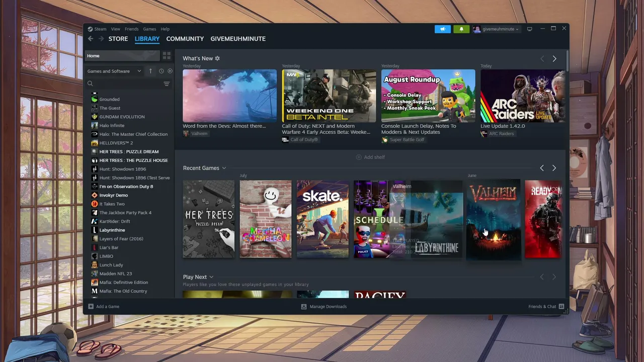Click the library Home button
The image size is (644, 362).
(x=122, y=56)
